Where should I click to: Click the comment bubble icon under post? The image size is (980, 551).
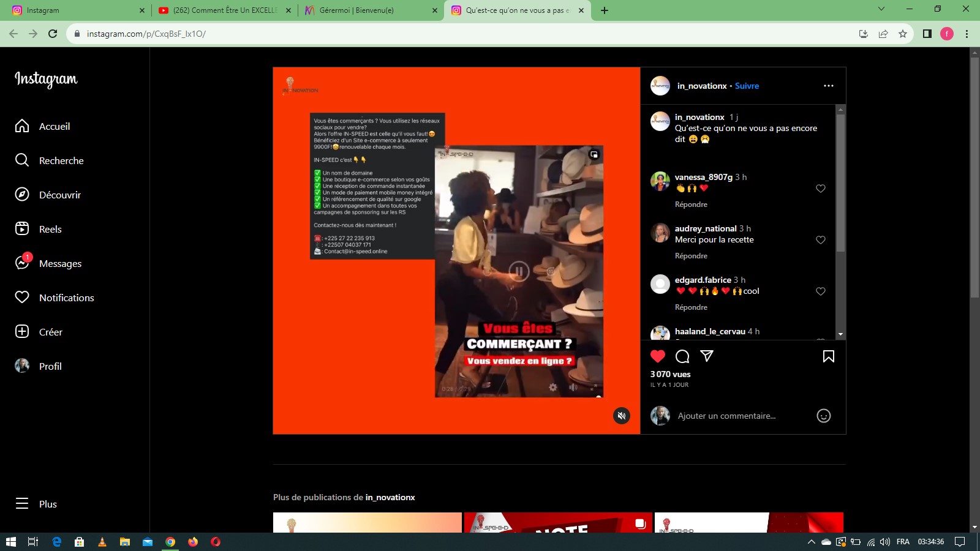pos(682,356)
